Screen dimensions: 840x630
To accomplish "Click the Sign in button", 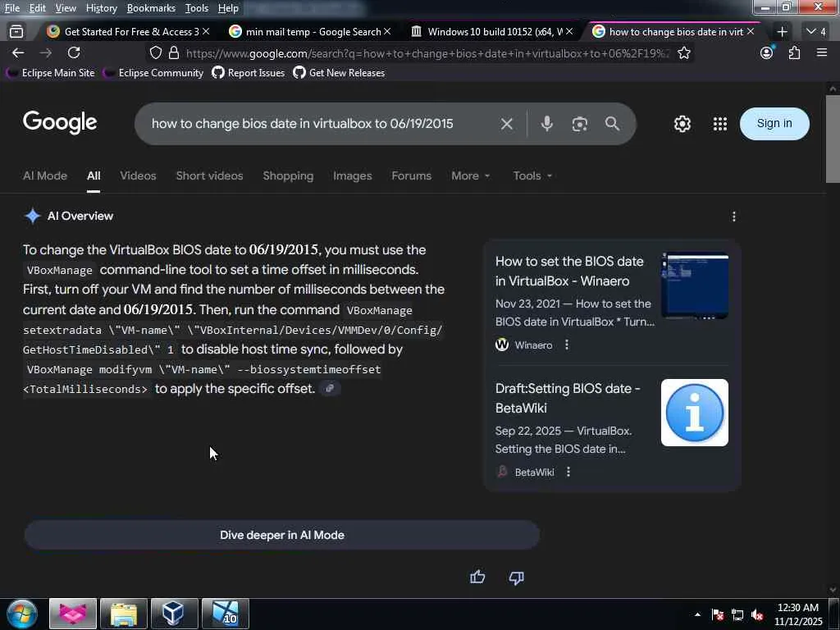I will pyautogui.click(x=774, y=124).
